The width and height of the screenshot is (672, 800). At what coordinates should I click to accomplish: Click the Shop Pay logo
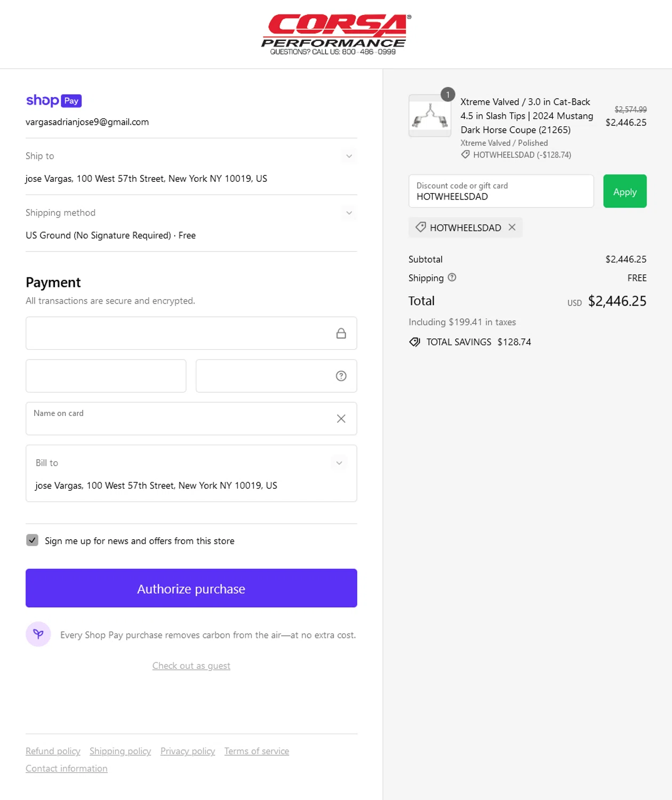click(x=53, y=100)
